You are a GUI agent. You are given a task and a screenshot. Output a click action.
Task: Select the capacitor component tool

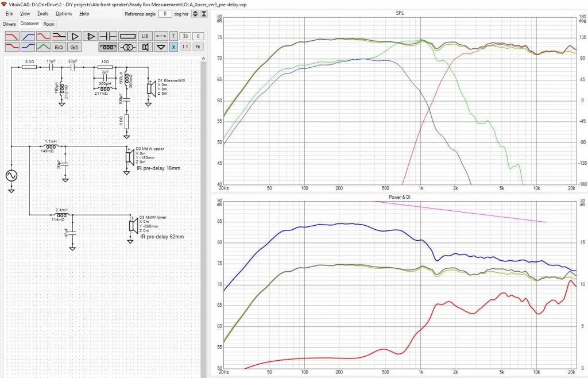pyautogui.click(x=108, y=36)
